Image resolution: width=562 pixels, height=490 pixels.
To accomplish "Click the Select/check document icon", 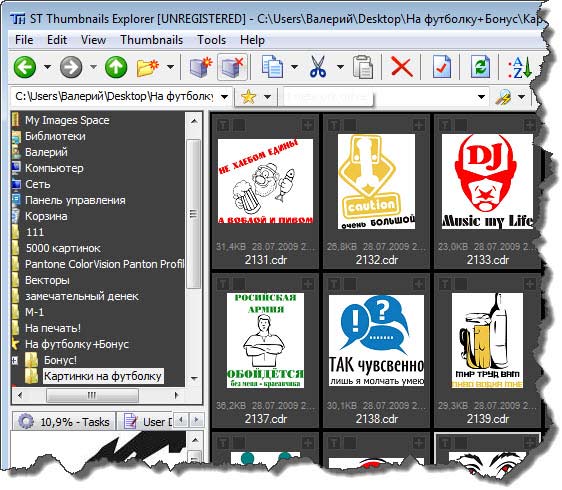I will 442,67.
